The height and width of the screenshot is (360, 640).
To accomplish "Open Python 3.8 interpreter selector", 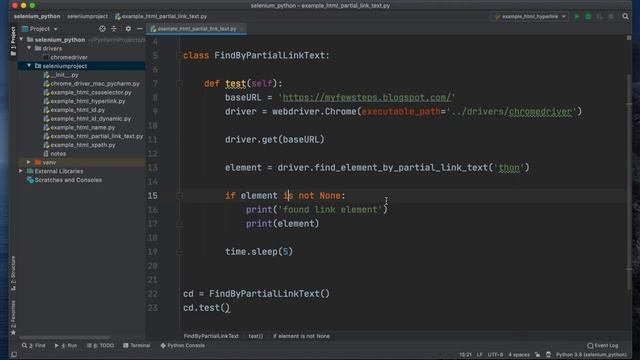I will [x=591, y=355].
